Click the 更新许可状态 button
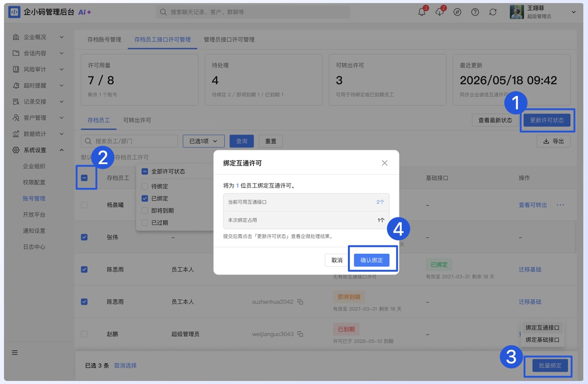Image resolution: width=588 pixels, height=384 pixels. tap(547, 120)
